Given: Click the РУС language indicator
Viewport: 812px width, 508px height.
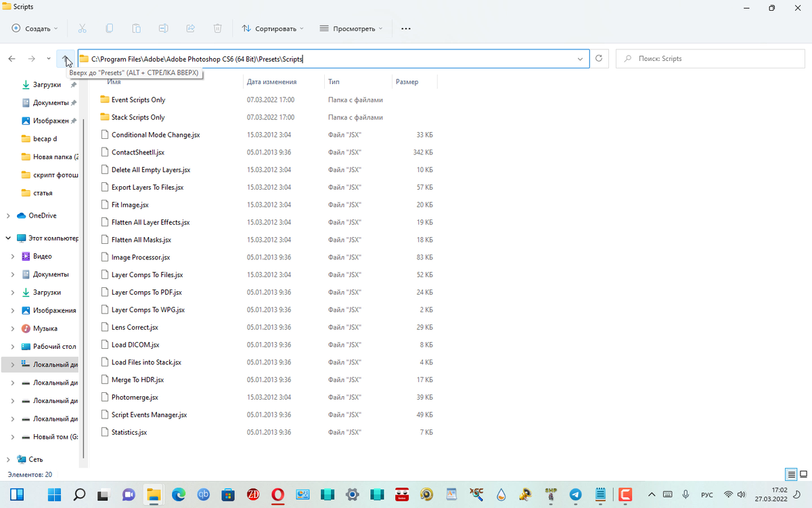Looking at the screenshot, I should click(x=706, y=494).
